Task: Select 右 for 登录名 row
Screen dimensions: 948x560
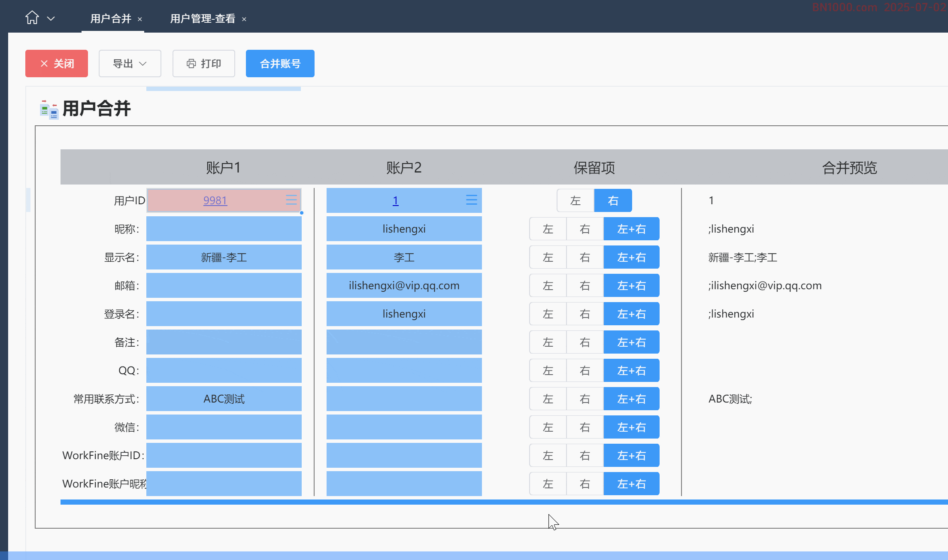Action: (x=585, y=314)
